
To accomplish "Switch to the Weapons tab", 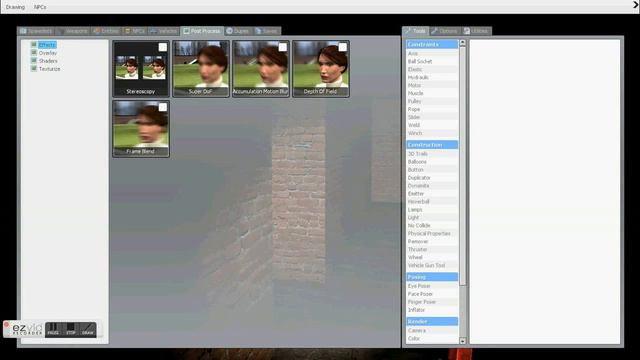I will pos(73,31).
